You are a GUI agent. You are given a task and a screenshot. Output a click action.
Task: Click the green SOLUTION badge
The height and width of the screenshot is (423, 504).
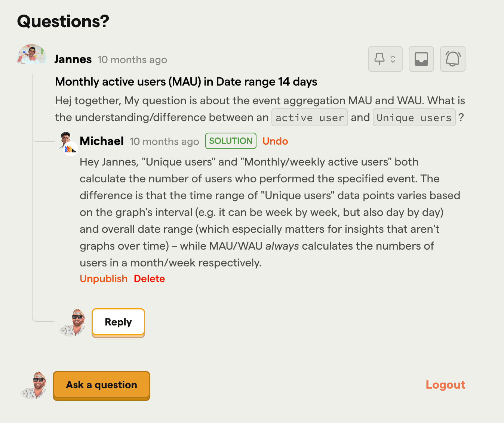click(x=231, y=141)
